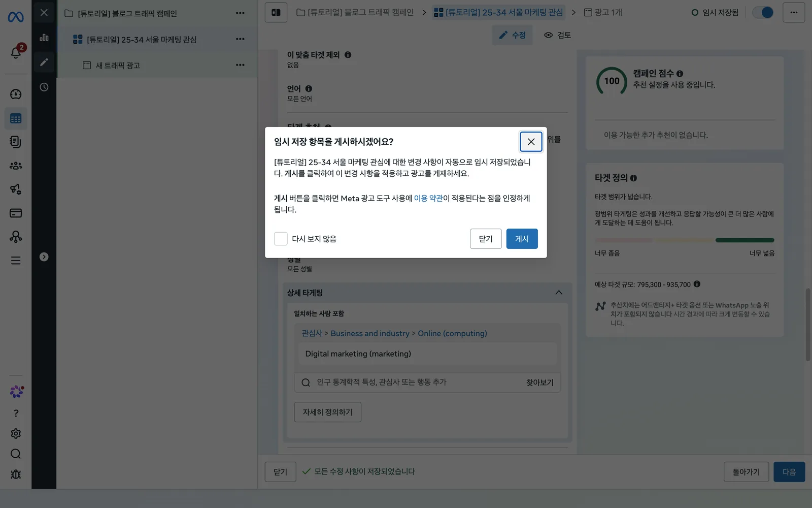The image size is (812, 508).
Task: Click the 닫기 button in the dialog
Action: [x=486, y=239]
